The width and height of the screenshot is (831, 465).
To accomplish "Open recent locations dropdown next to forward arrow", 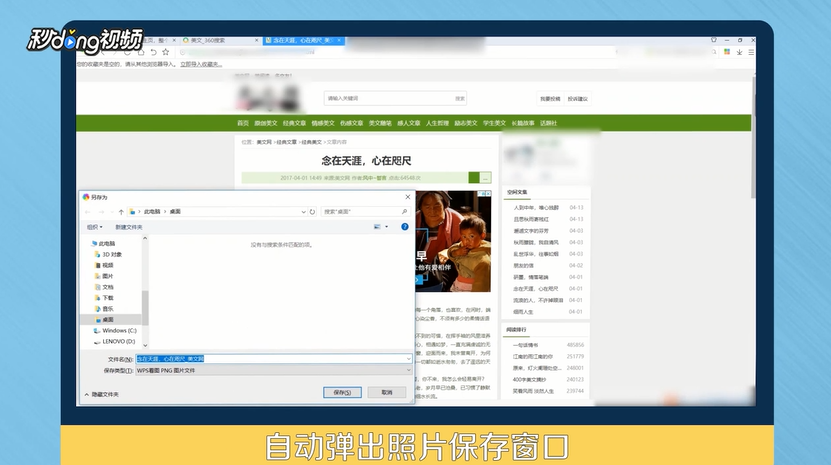I will pyautogui.click(x=111, y=212).
